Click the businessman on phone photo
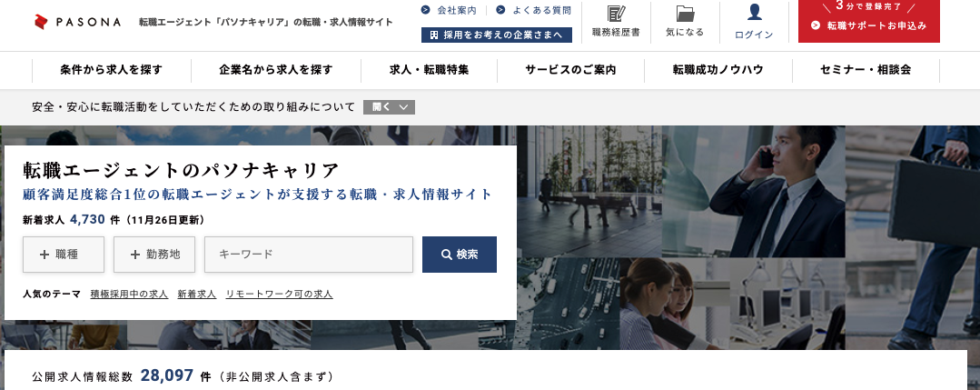The height and width of the screenshot is (390, 980). [754, 192]
